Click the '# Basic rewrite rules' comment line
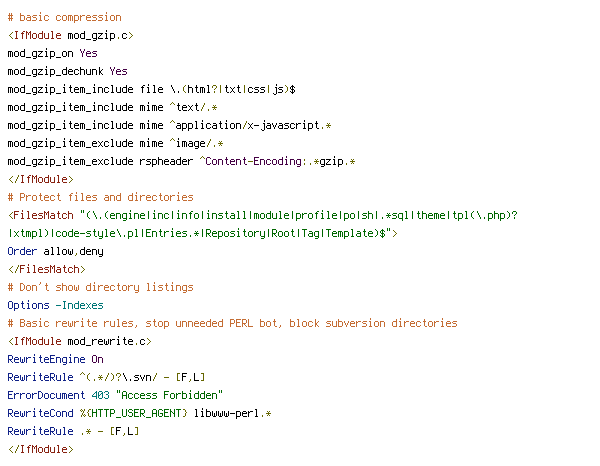Screen dimensions: 600x466 click(x=233, y=323)
